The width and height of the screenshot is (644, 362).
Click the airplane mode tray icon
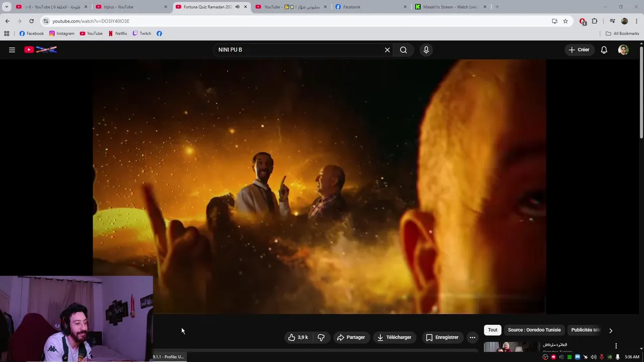pos(585,357)
